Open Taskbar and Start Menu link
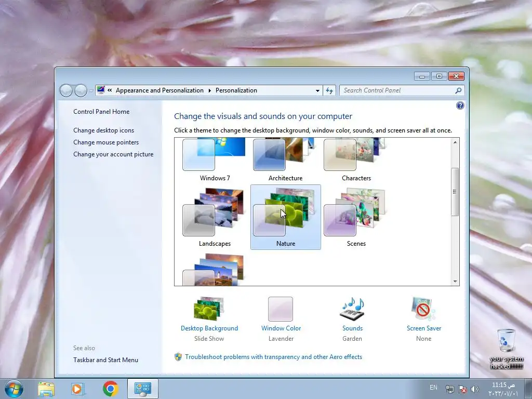532x399 pixels. (105, 360)
